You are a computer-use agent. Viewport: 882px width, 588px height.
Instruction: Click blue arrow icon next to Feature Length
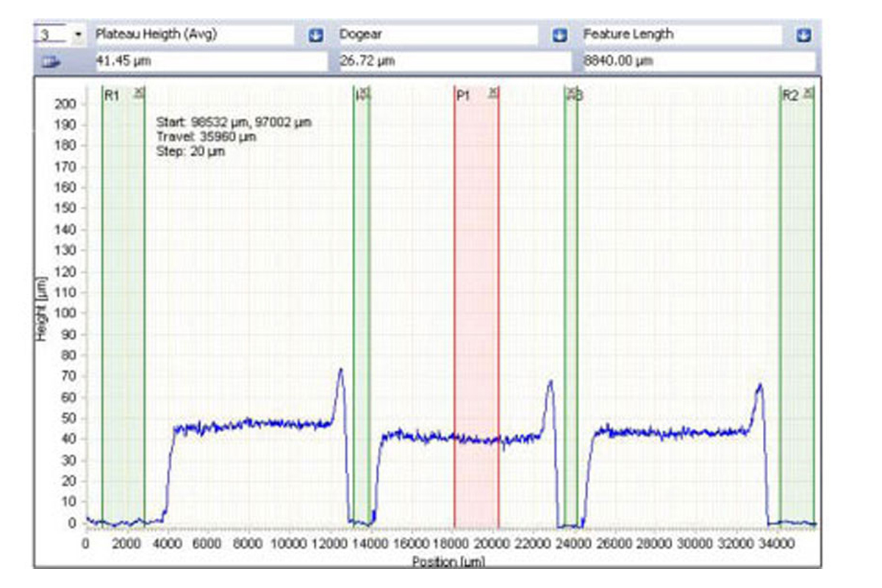coord(803,35)
